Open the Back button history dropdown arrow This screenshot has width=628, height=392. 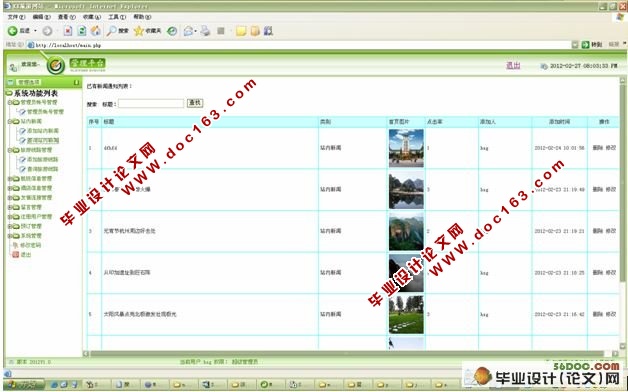35,31
